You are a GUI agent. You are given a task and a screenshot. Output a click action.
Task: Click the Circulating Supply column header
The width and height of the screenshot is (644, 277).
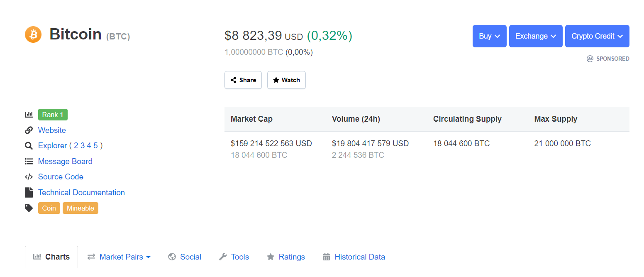467,119
